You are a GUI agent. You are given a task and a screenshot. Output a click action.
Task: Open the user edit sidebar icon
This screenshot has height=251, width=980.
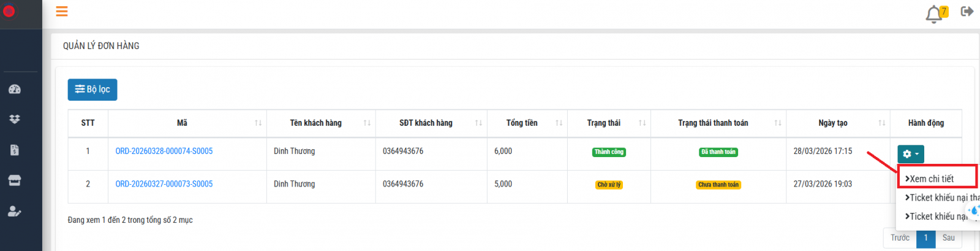pyautogui.click(x=15, y=211)
